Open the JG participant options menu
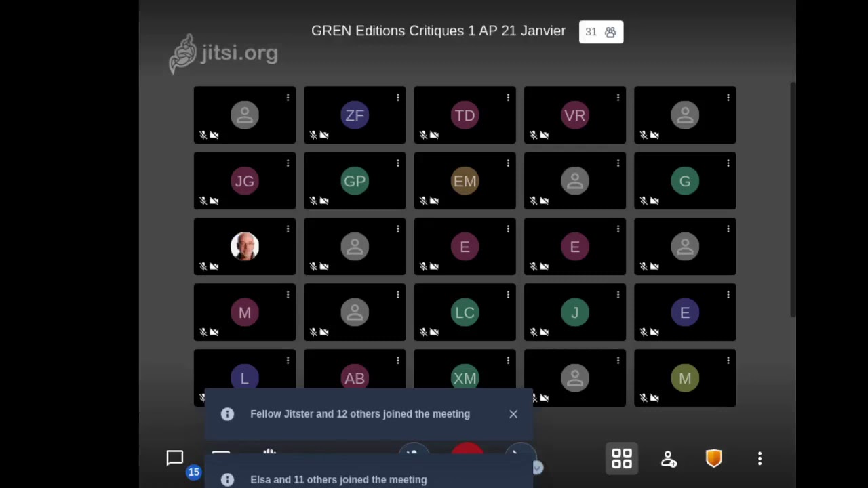This screenshot has height=488, width=868. [x=288, y=163]
